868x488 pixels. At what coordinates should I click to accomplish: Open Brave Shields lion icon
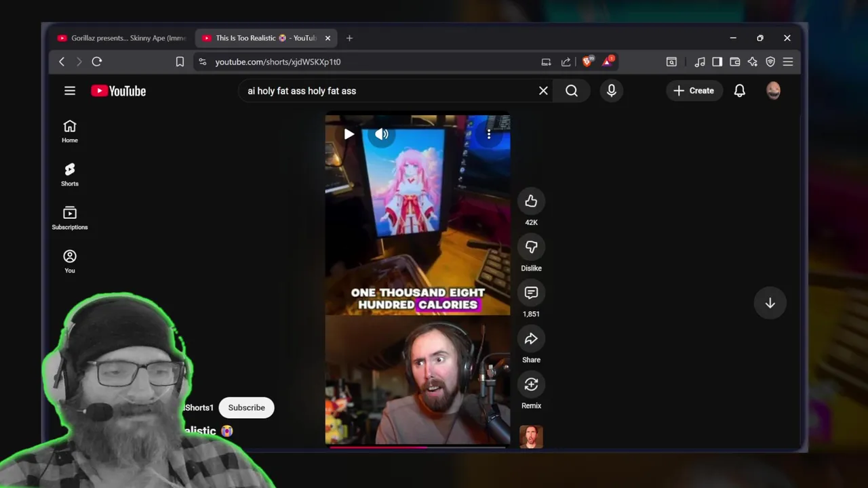587,62
